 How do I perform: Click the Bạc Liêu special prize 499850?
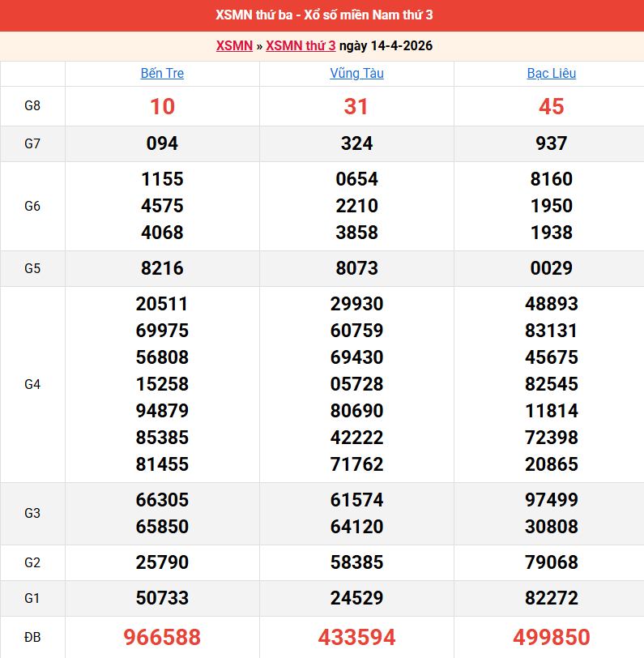coord(551,637)
